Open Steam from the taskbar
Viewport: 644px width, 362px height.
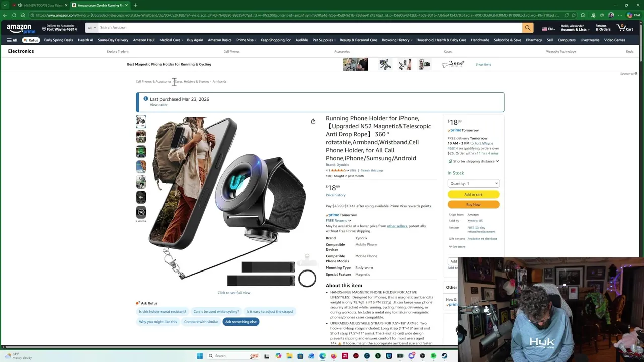coord(444,356)
